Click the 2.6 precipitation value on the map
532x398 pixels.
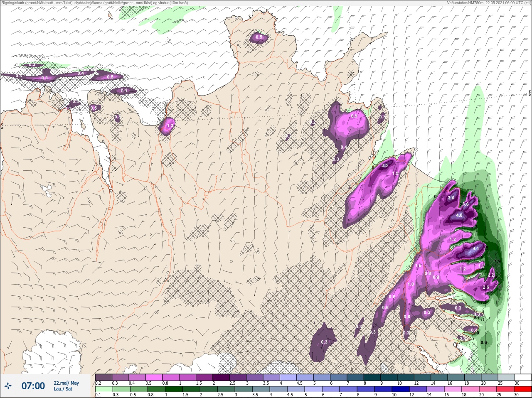(x=486, y=287)
